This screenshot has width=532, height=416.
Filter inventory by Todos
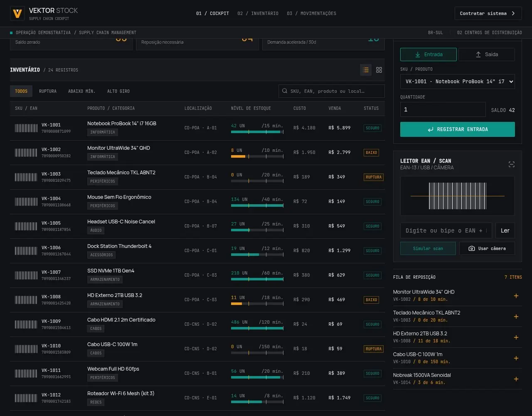21,91
